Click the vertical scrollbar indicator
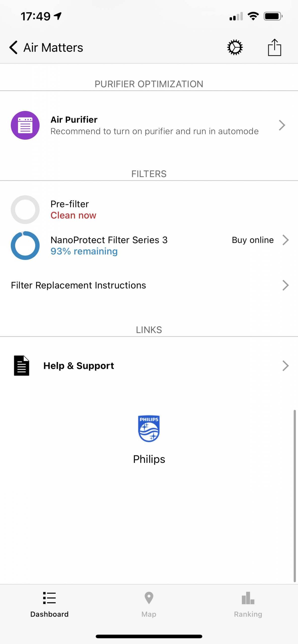Screen dimensions: 298x644 [294, 496]
